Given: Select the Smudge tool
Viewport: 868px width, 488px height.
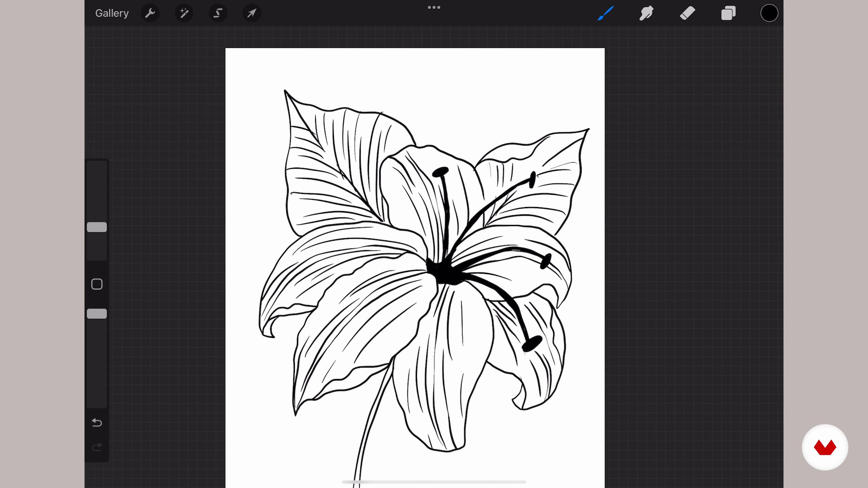Looking at the screenshot, I should 646,13.
